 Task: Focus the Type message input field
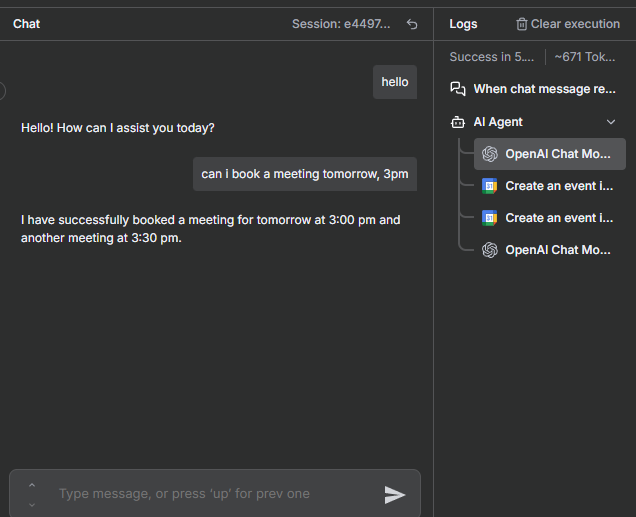coord(210,494)
